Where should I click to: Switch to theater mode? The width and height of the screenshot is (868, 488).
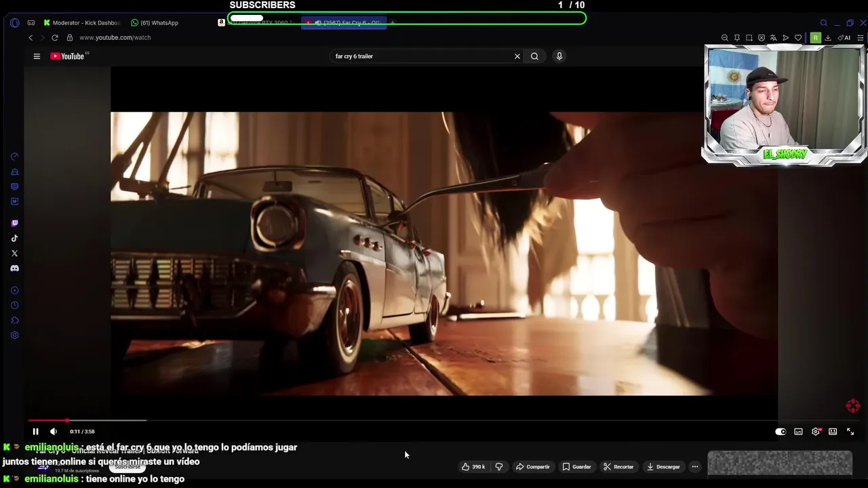tap(833, 432)
